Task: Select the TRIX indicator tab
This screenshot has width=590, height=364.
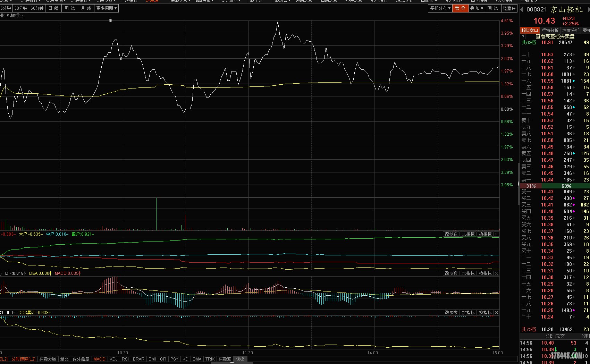Action: (210, 359)
